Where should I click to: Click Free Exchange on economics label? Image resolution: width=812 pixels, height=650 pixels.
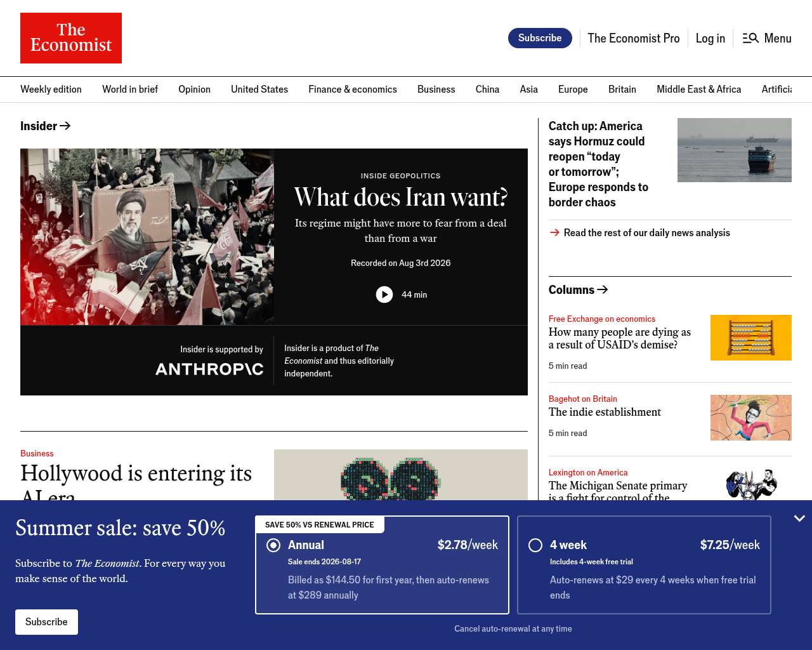tap(602, 319)
